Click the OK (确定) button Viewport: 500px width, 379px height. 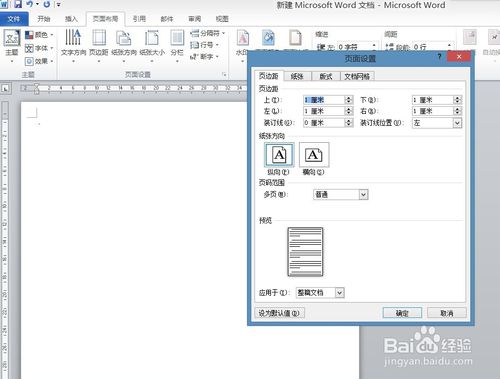[x=402, y=313]
